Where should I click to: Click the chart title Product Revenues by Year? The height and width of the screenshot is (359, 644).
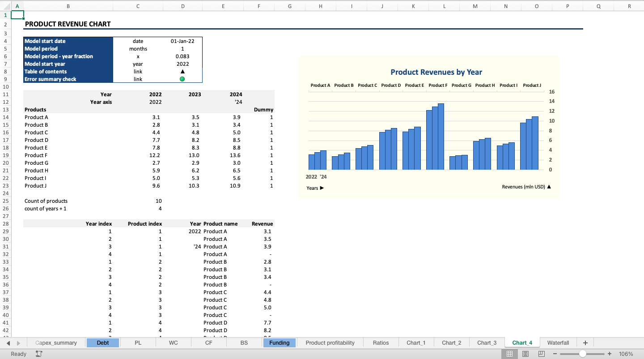436,72
